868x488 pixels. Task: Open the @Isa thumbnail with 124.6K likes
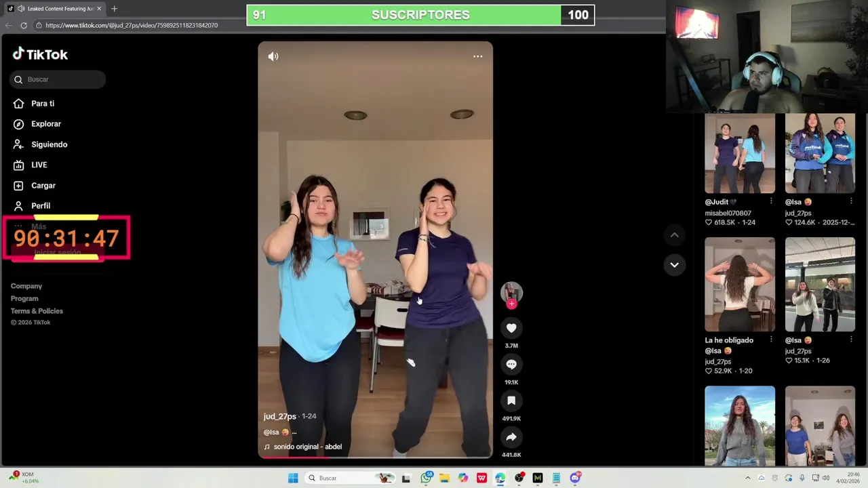[x=820, y=153]
